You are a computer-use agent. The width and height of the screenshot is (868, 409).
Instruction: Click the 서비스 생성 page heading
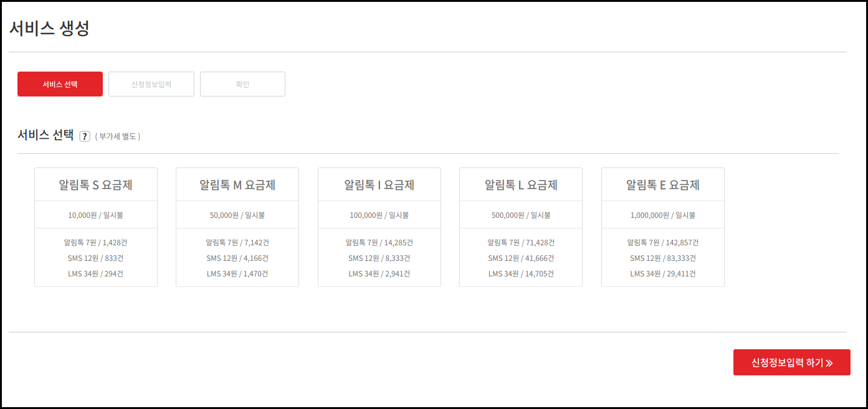pyautogui.click(x=49, y=28)
